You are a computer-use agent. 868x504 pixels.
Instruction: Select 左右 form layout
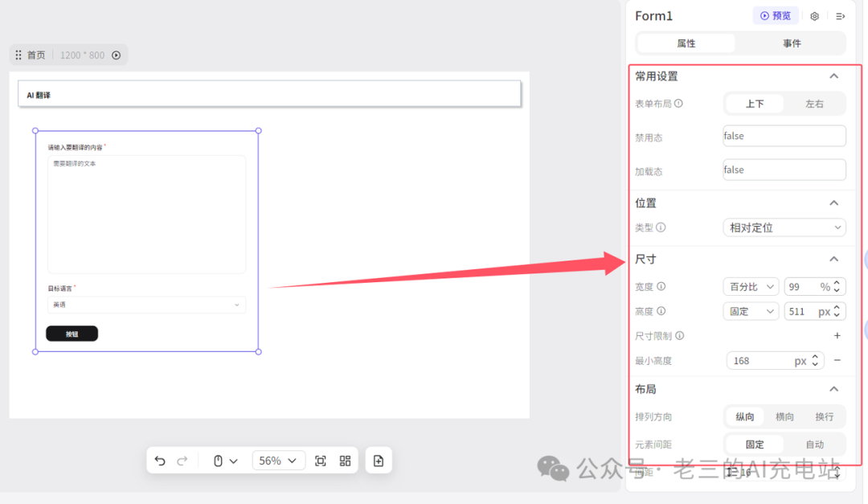(814, 104)
